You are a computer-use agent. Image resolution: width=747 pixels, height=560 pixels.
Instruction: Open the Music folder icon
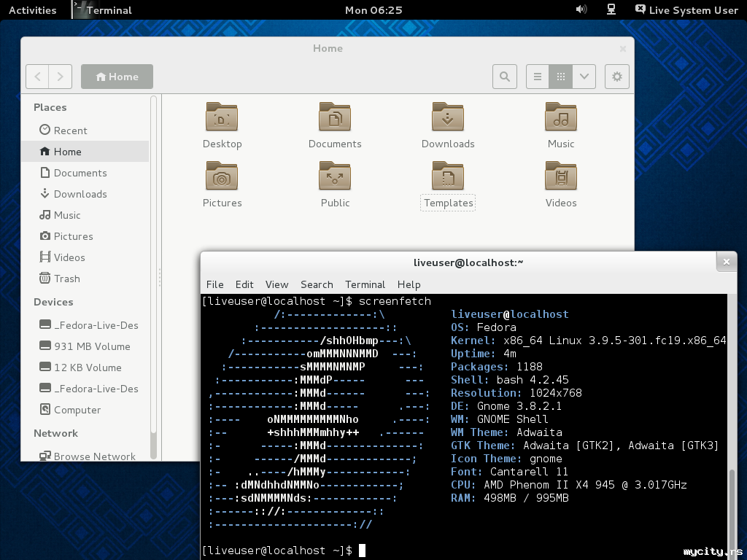pyautogui.click(x=561, y=117)
